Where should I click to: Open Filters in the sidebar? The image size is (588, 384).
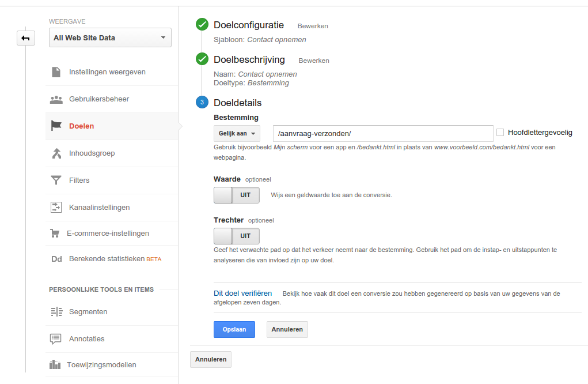pyautogui.click(x=112, y=180)
